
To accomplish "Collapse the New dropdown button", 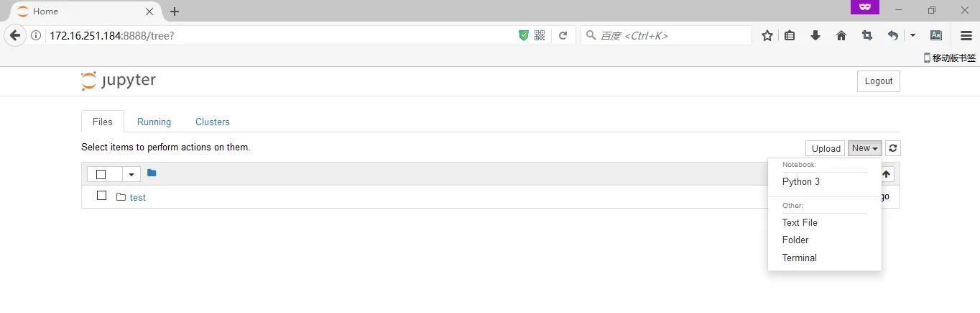I will pyautogui.click(x=864, y=148).
